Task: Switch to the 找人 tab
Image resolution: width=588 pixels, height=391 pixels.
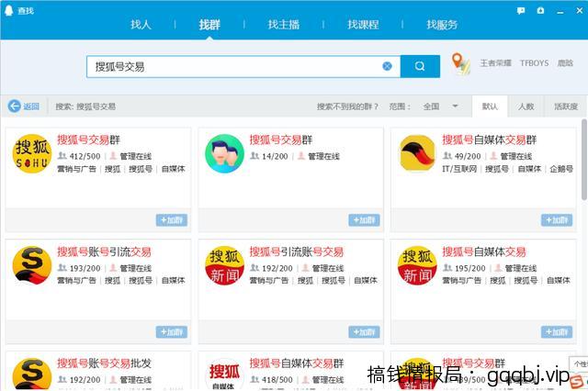Action: 141,25
